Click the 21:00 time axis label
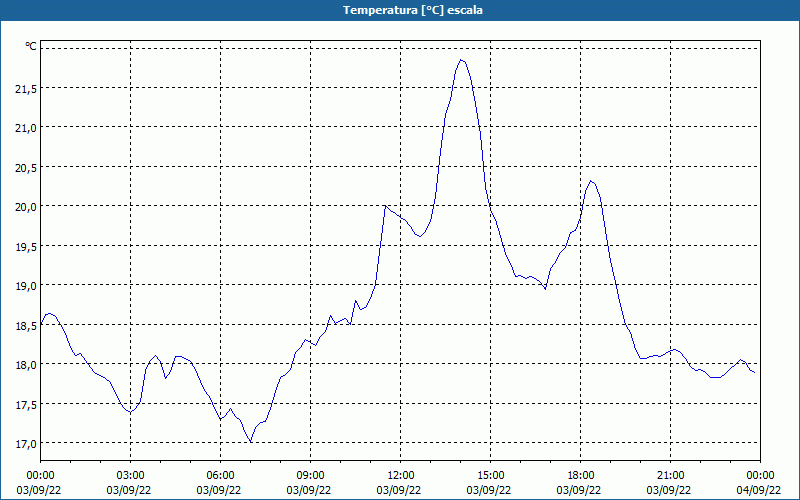 (670, 476)
